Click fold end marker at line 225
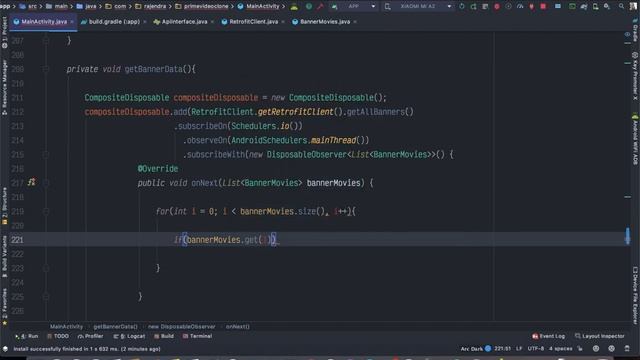The image size is (640, 360). [x=46, y=297]
